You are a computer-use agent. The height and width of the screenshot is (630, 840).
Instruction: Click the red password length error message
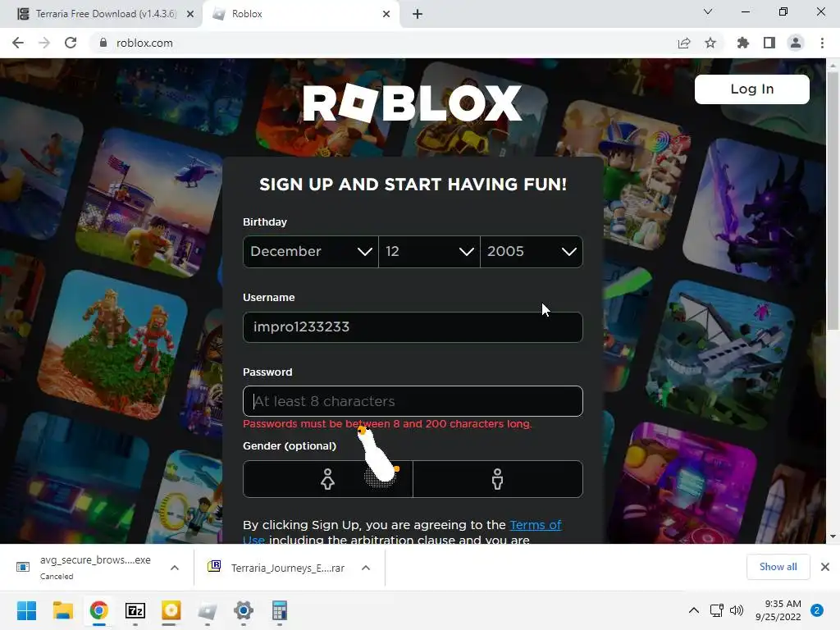[387, 424]
